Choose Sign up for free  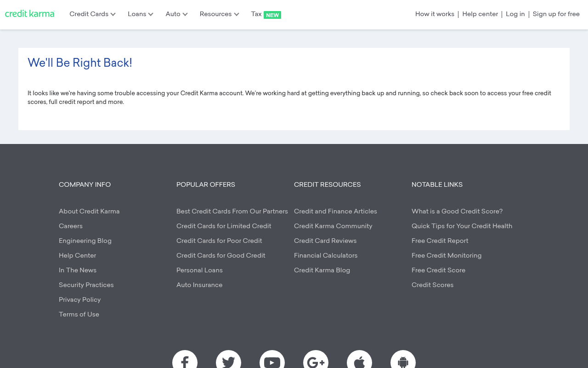pos(556,14)
